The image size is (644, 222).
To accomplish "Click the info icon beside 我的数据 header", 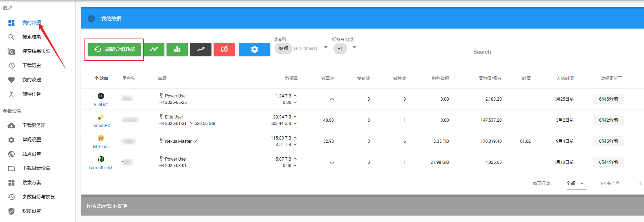I will click(x=91, y=19).
